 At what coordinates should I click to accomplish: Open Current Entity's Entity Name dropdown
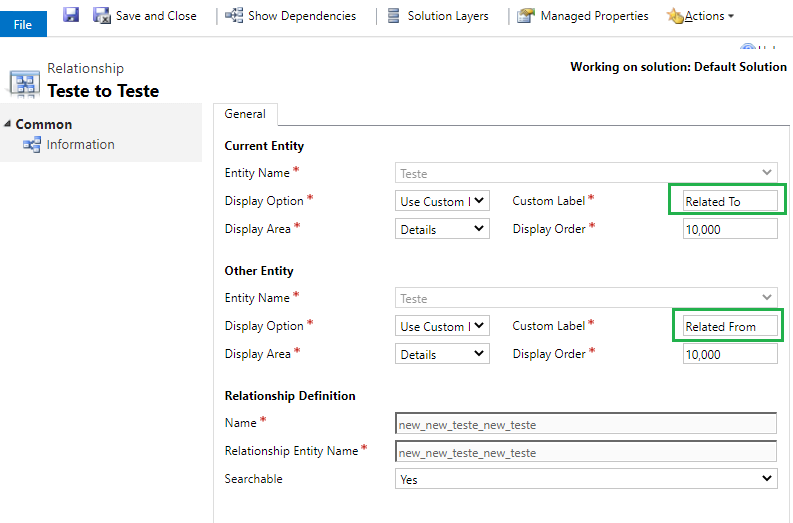586,173
